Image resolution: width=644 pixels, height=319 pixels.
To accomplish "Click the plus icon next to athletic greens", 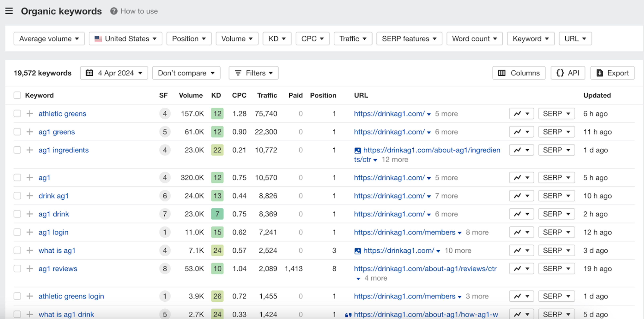I will 30,114.
